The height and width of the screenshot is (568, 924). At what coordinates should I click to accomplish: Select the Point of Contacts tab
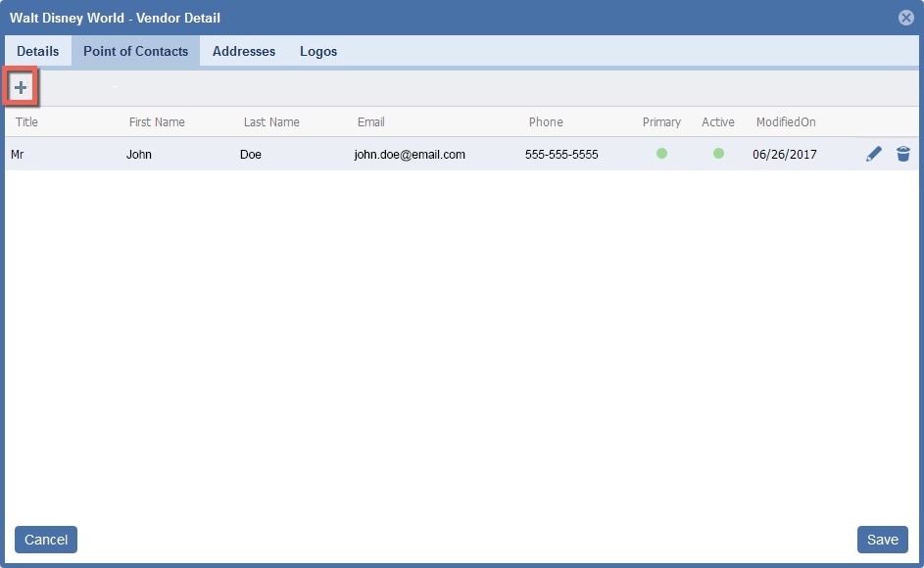(135, 51)
